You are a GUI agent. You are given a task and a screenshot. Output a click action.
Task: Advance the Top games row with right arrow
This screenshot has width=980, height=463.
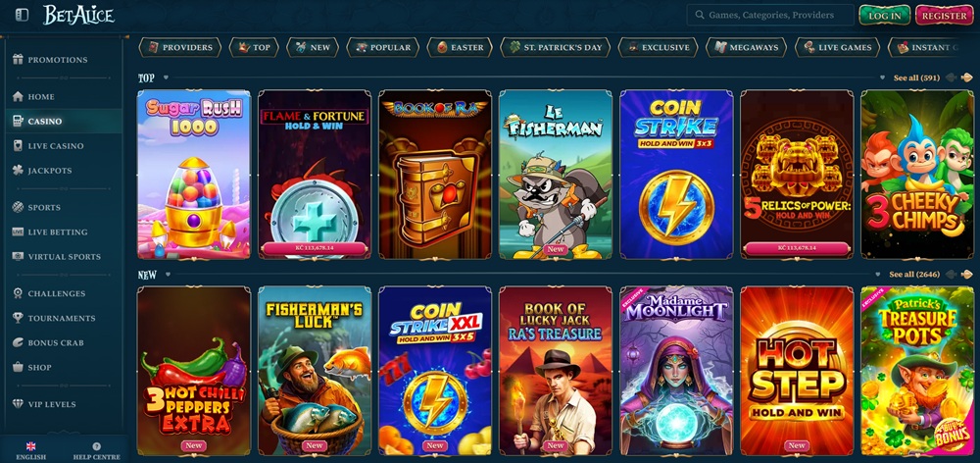pyautogui.click(x=967, y=77)
